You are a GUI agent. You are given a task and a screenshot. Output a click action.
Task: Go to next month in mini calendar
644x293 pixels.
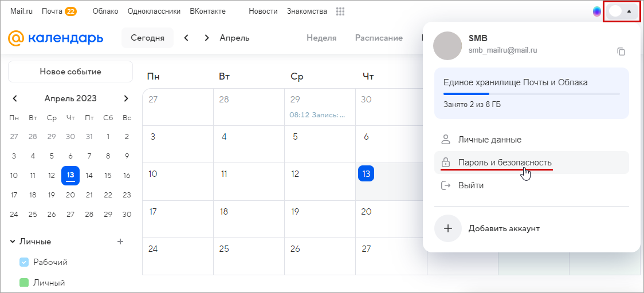(x=126, y=98)
